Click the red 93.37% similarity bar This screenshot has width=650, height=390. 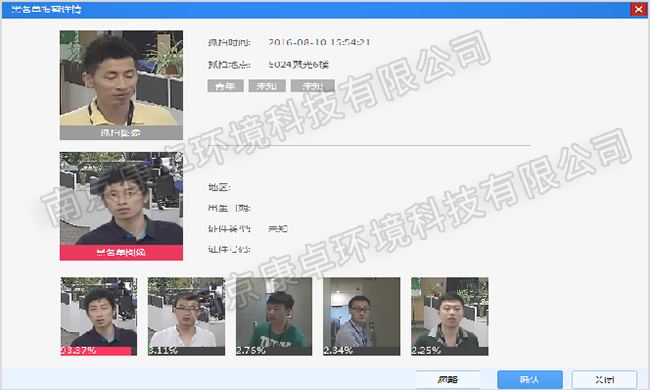[96, 351]
